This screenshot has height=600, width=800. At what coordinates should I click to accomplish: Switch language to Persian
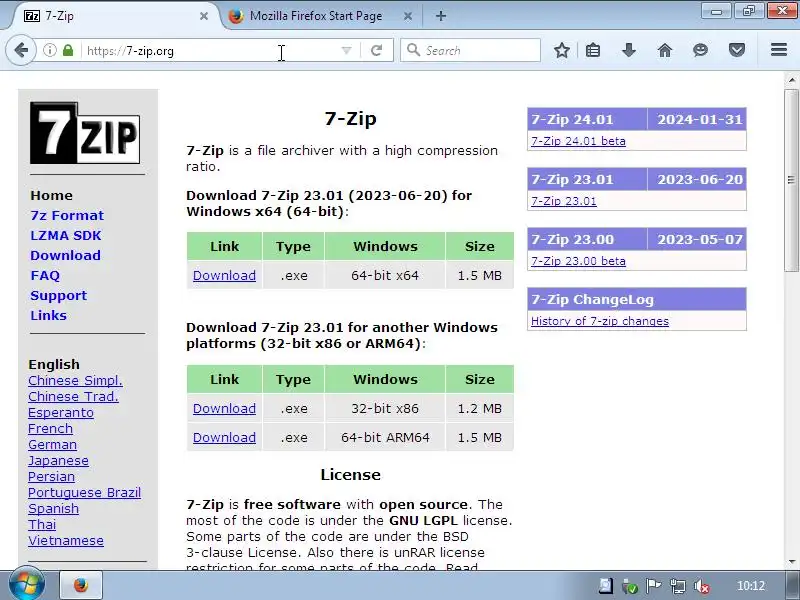click(51, 477)
